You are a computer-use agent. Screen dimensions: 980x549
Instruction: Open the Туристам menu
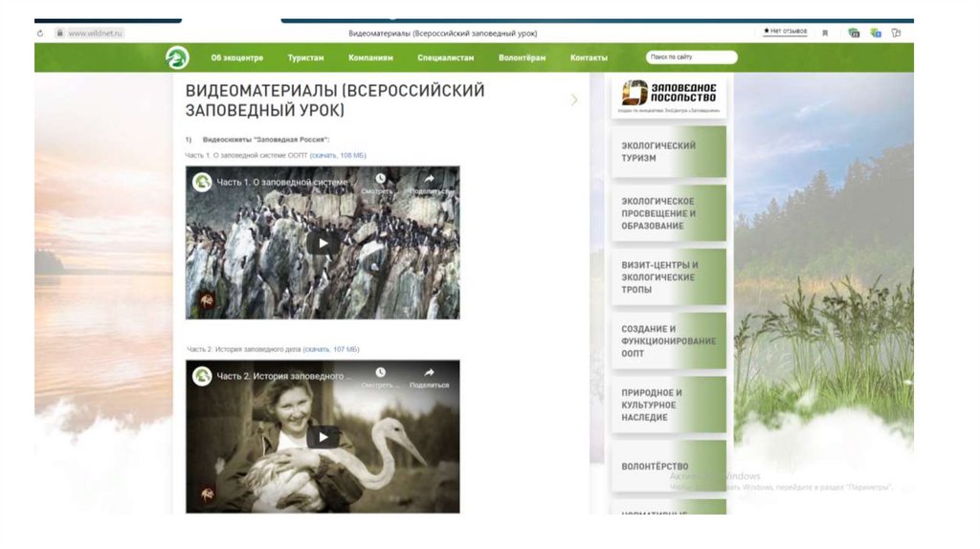pos(305,57)
